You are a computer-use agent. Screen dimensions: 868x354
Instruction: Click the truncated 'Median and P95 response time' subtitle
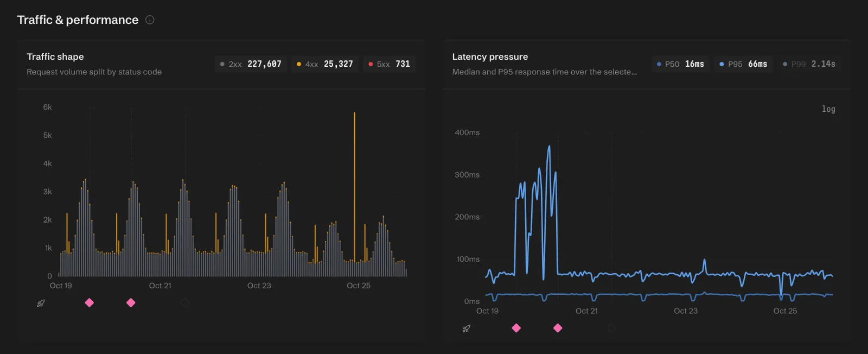pyautogui.click(x=545, y=72)
